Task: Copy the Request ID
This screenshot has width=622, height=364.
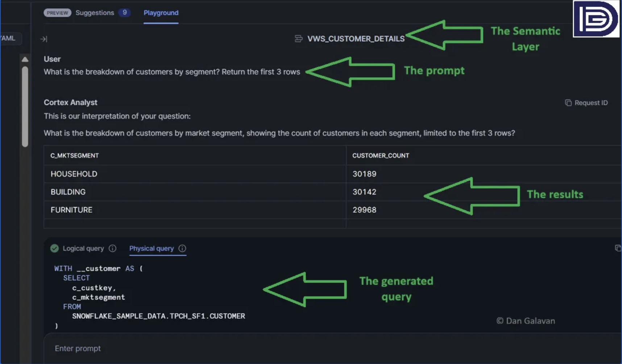Action: tap(586, 103)
